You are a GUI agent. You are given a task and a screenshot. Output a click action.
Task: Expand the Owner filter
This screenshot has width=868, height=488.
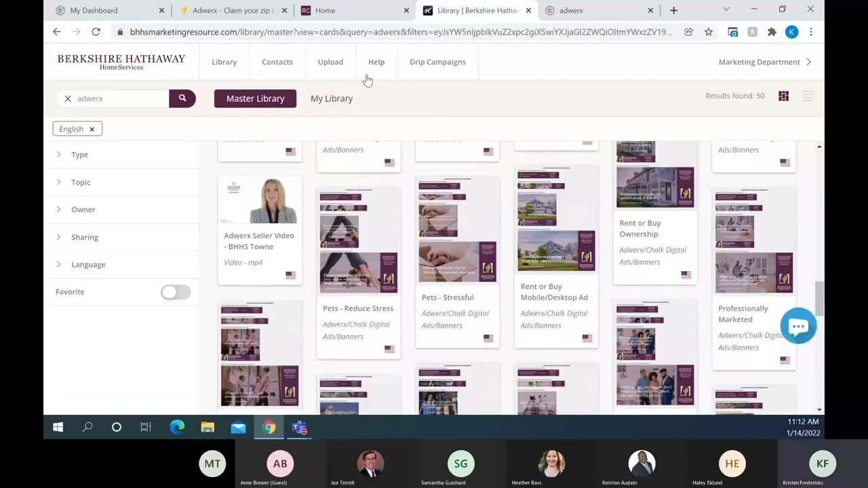(83, 209)
